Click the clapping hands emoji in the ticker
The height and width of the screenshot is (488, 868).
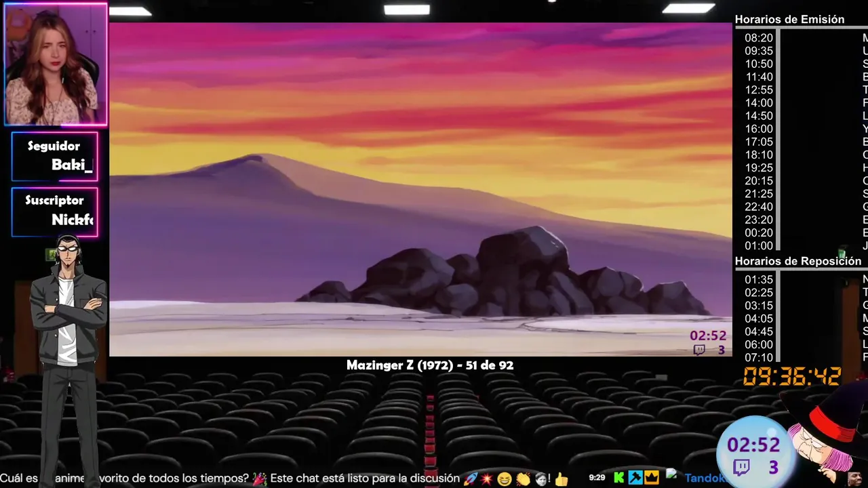click(x=523, y=479)
